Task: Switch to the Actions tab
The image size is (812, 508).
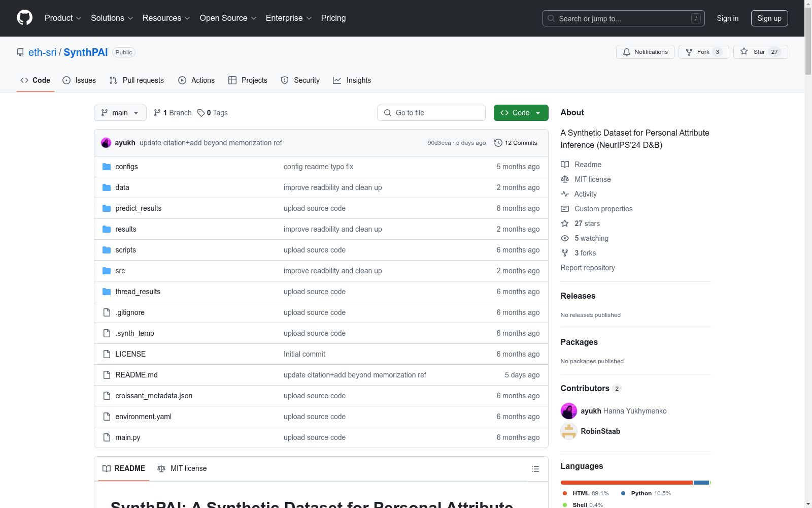Action: (x=196, y=80)
